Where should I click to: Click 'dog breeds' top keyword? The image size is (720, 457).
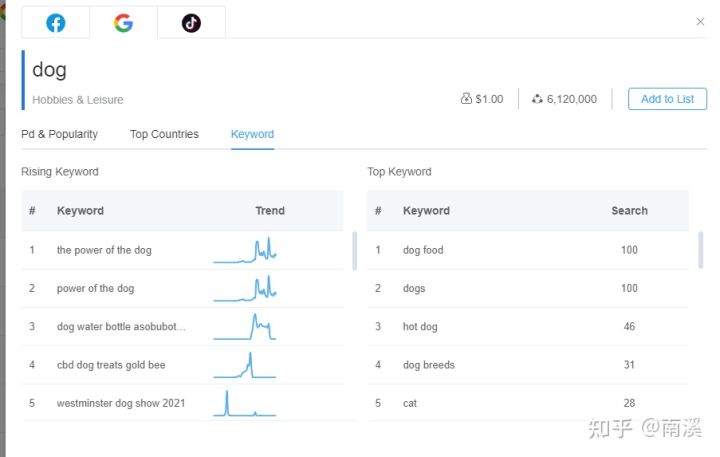(x=428, y=365)
